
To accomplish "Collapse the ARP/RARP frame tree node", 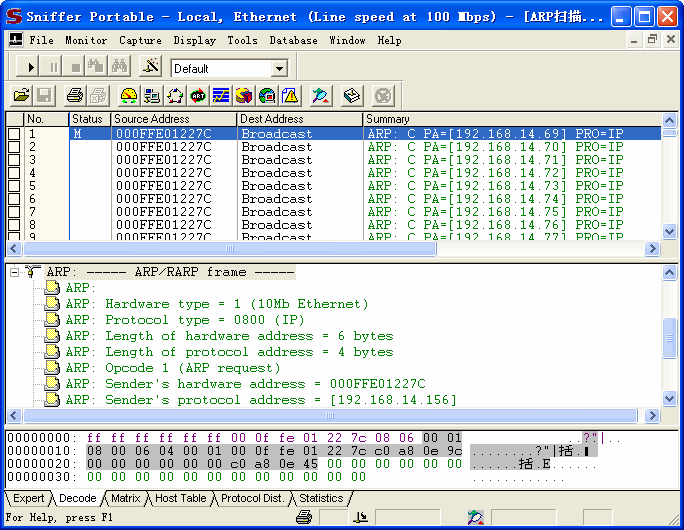I will coord(14,272).
